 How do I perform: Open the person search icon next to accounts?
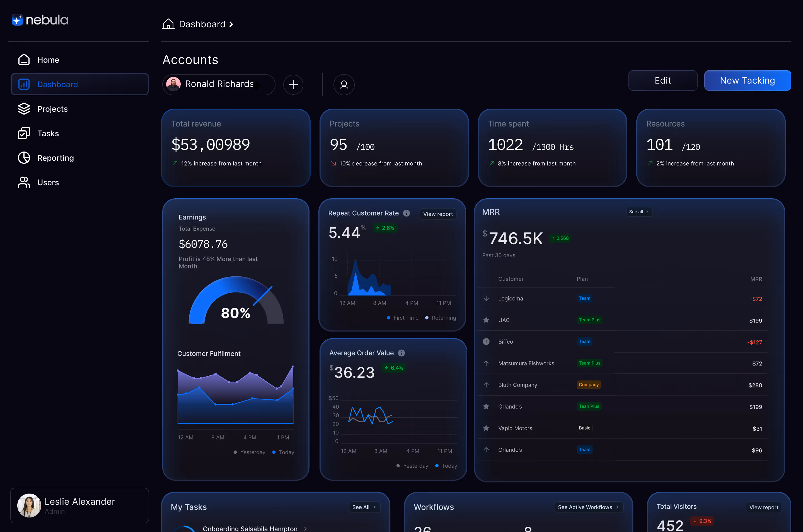(344, 84)
